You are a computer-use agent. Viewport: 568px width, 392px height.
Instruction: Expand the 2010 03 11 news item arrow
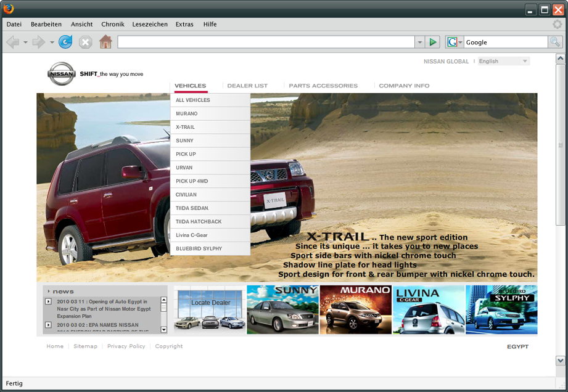[48, 301]
